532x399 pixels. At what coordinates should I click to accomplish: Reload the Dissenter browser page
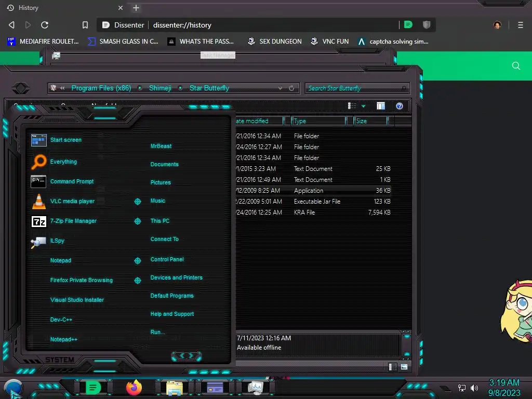point(45,25)
